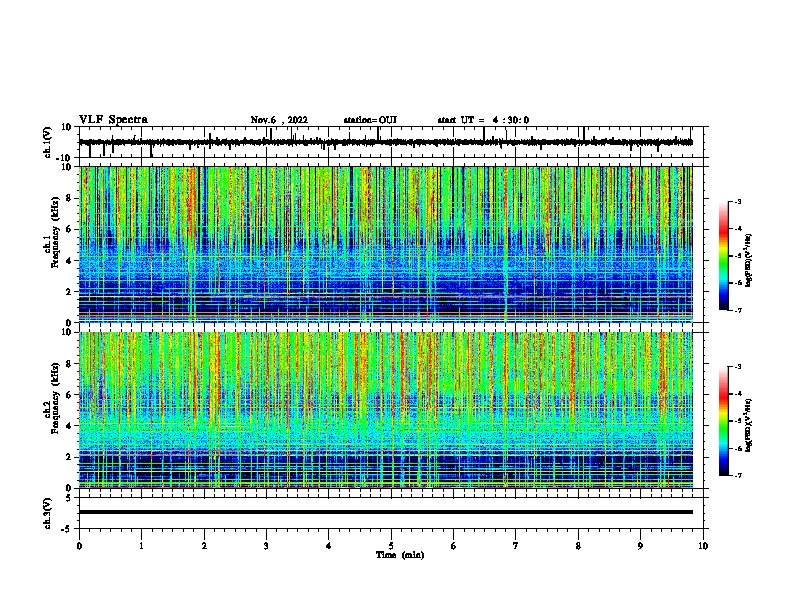Click the ch.1 spectrogram color scale bar

click(x=724, y=256)
